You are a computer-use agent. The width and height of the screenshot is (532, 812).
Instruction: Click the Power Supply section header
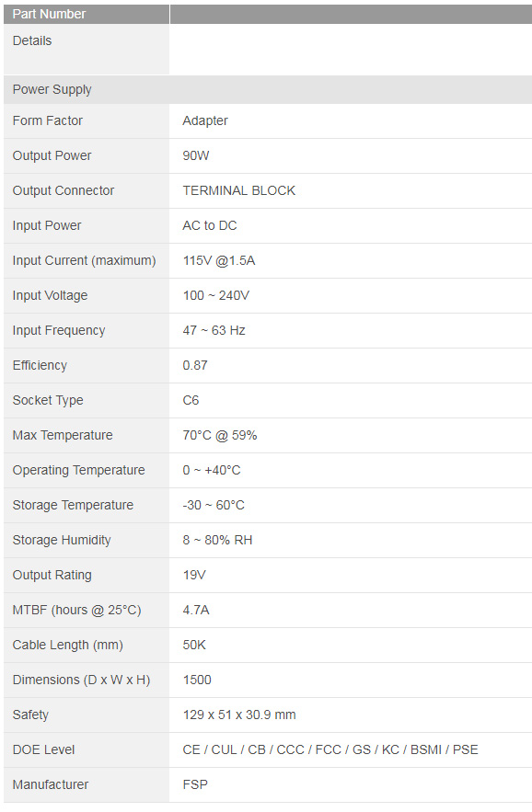[x=268, y=89]
